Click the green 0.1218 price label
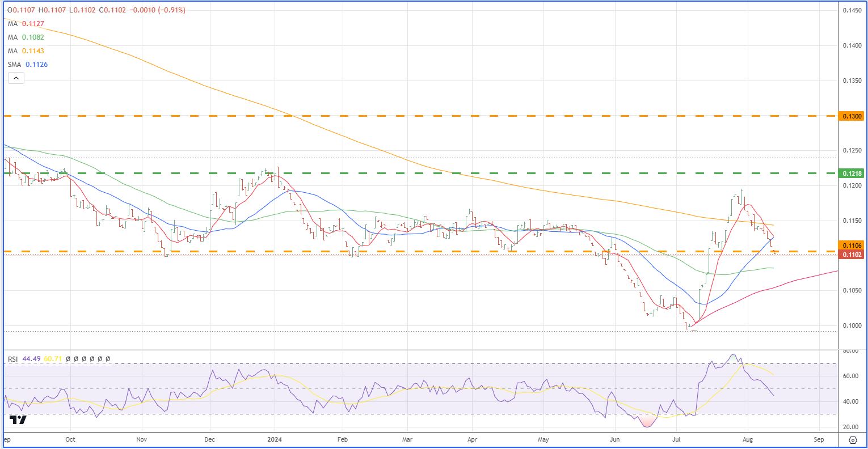This screenshot has height=449, width=868. [853, 173]
